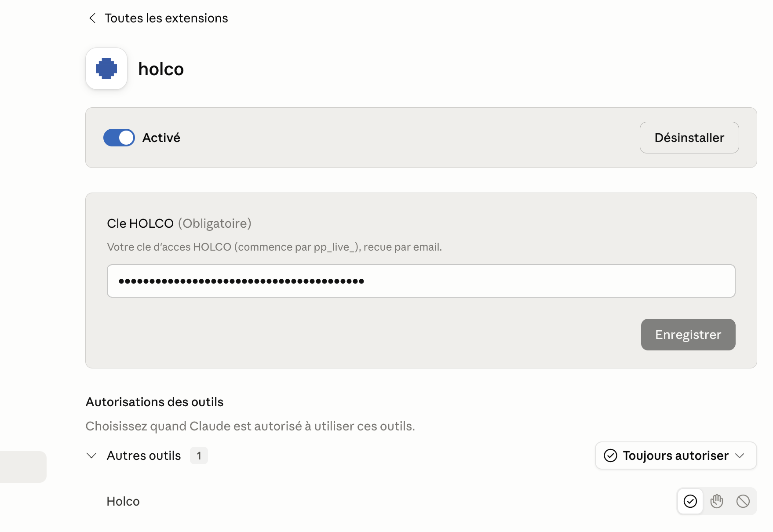Viewport: 773px width, 532px height.
Task: Click the checkmark icon in Toujours autoriser
Action: pyautogui.click(x=611, y=455)
